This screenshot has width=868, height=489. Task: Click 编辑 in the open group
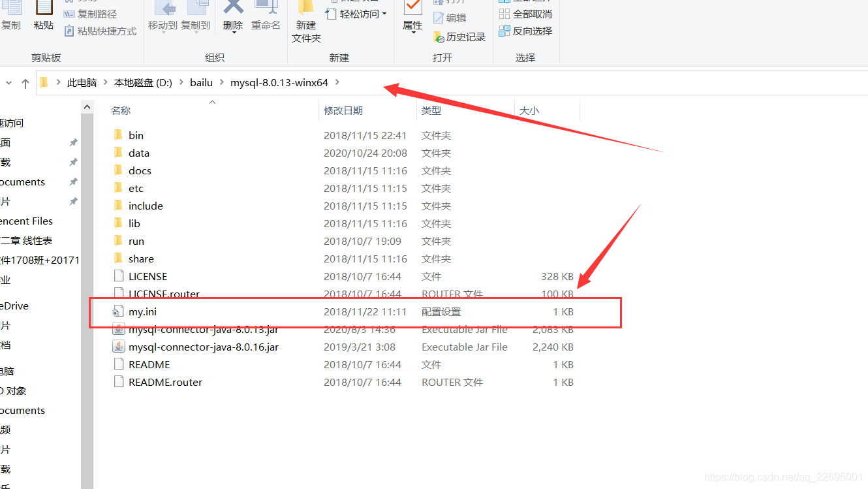(x=450, y=18)
